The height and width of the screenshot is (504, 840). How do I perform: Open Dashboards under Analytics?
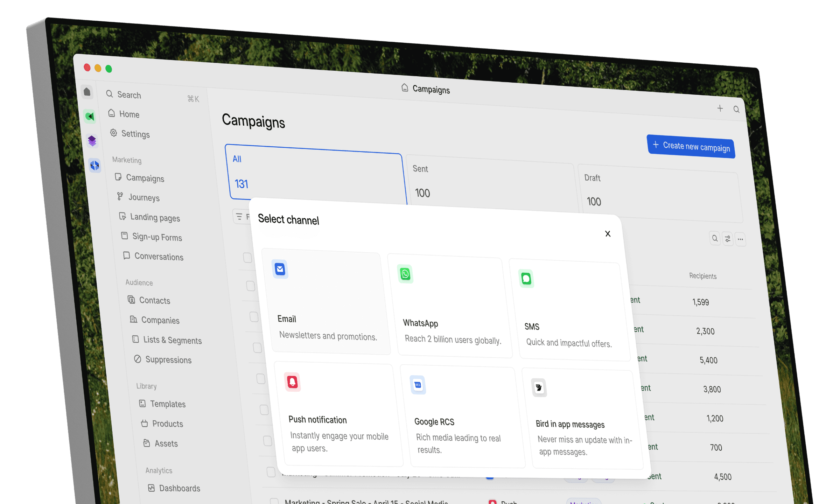174,488
